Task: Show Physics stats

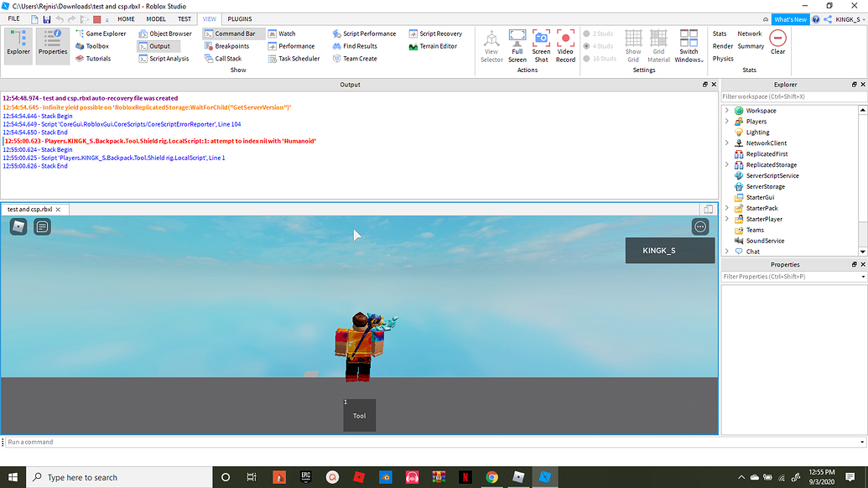Action: click(723, 59)
